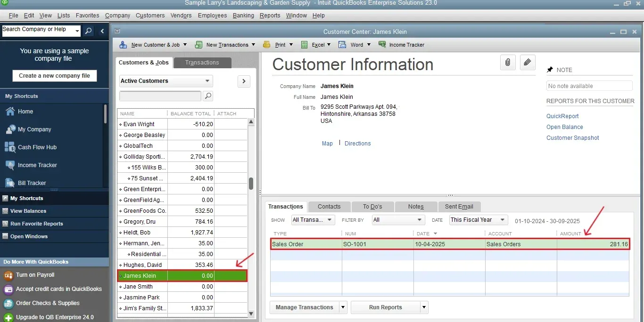Select the Sales Order SO-1001 transaction row
The image size is (644, 322).
point(450,244)
